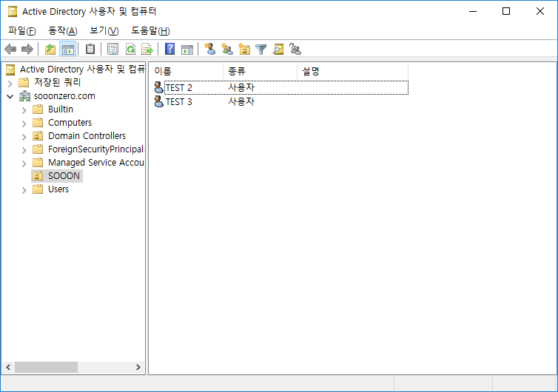Expand the Users container
Image resolution: width=558 pixels, height=392 pixels.
pos(24,190)
